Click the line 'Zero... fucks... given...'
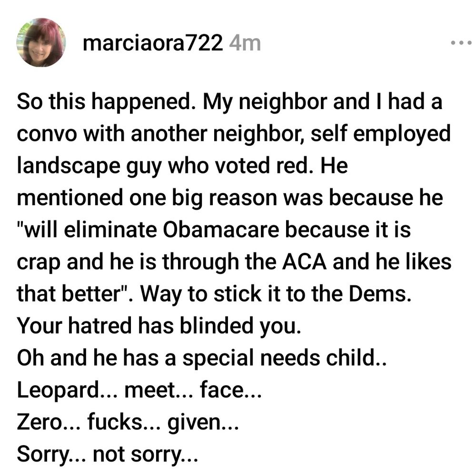 [128, 422]
